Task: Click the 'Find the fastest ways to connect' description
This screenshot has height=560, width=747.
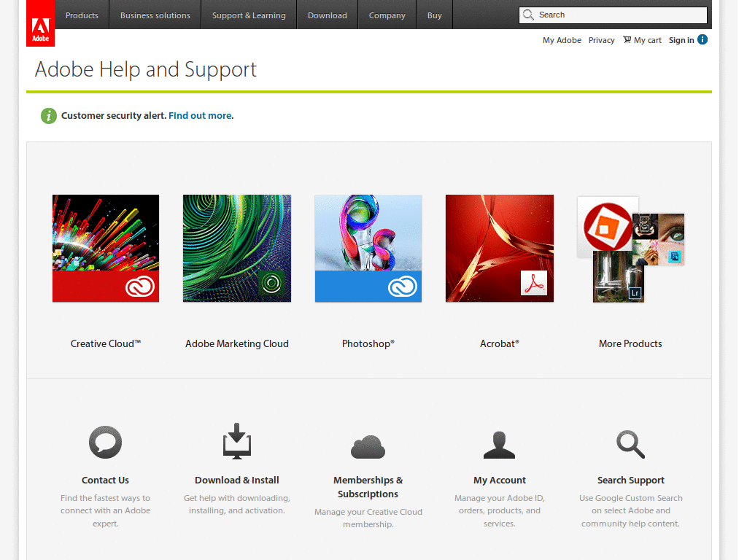Action: pos(105,510)
